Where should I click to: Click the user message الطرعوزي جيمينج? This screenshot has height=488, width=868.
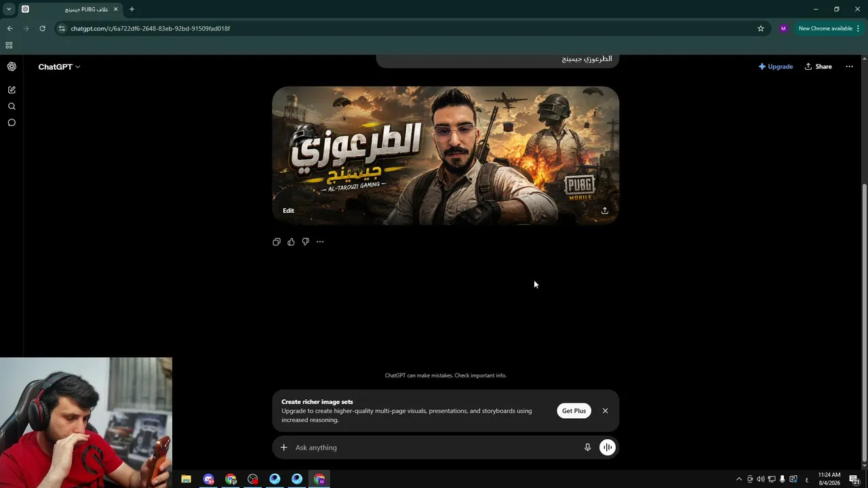click(x=587, y=59)
